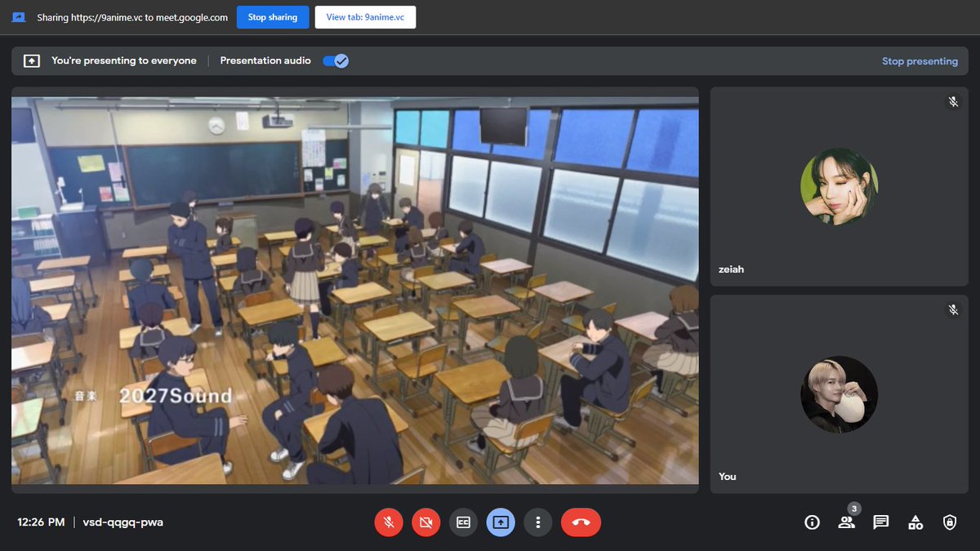
Task: Unmute the microphone in the call controls
Action: coord(389,522)
